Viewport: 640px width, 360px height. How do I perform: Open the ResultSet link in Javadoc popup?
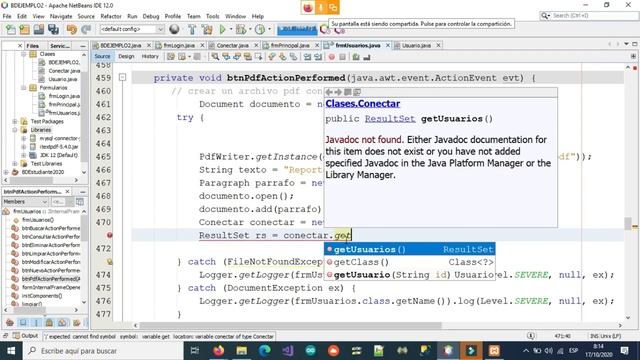click(x=390, y=119)
